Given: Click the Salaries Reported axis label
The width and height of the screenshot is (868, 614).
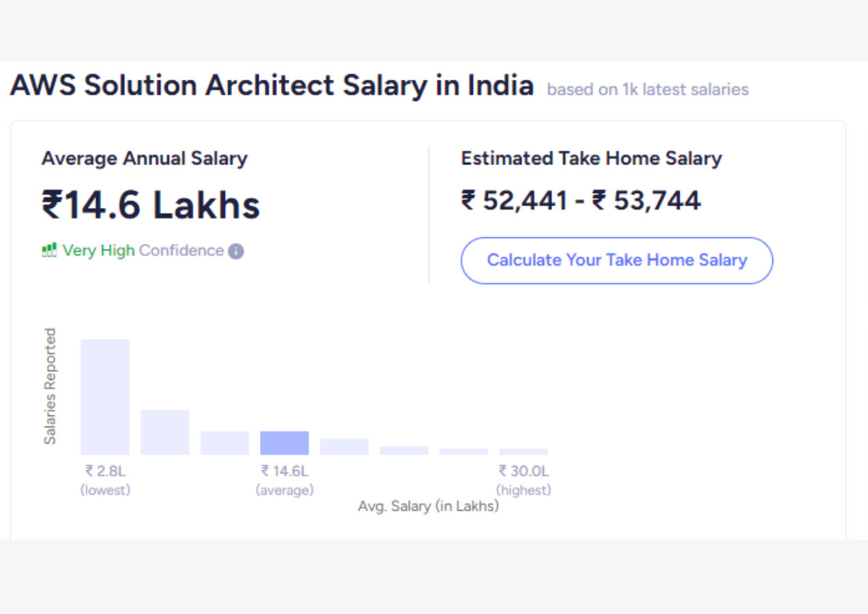Looking at the screenshot, I should click(x=50, y=386).
